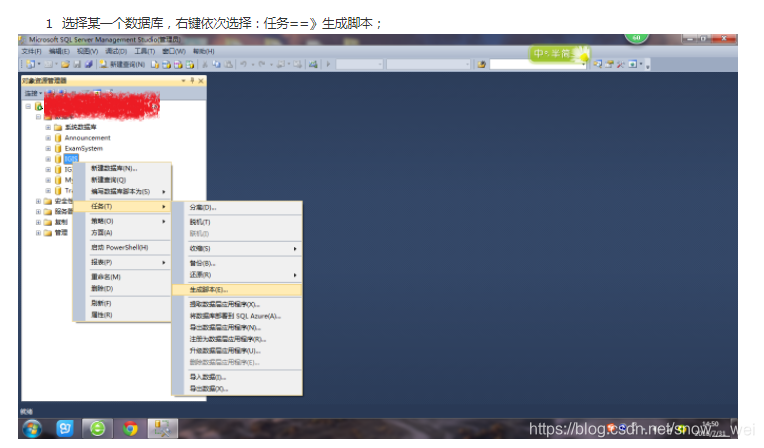Collapse the server root node
This screenshot has width=764, height=448.
click(28, 106)
